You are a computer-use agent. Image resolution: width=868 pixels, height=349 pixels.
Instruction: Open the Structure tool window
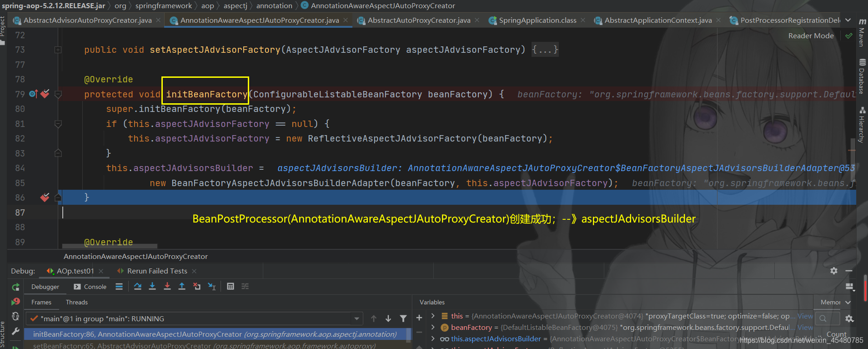pos(3,334)
